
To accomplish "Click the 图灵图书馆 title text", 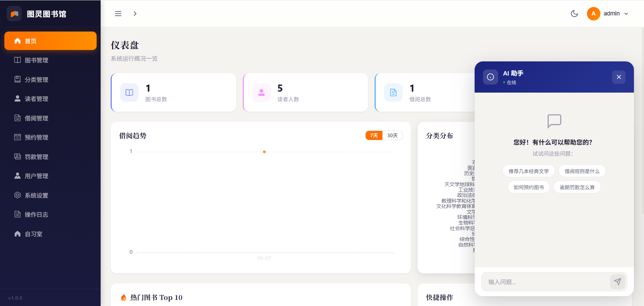I will [47, 14].
